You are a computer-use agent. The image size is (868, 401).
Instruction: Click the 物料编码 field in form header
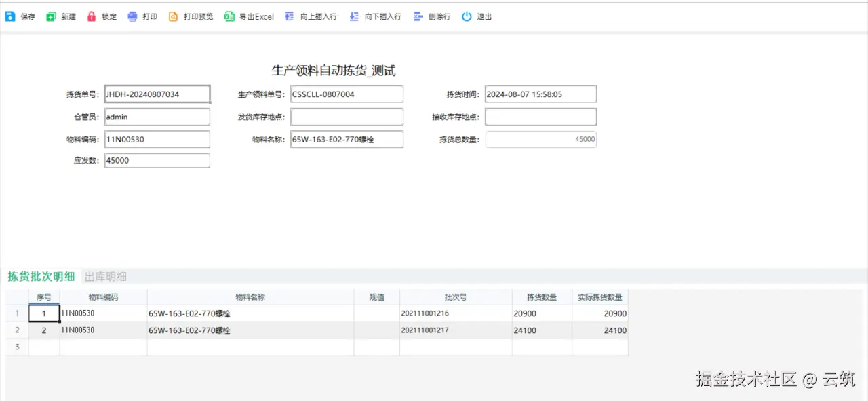pyautogui.click(x=157, y=139)
